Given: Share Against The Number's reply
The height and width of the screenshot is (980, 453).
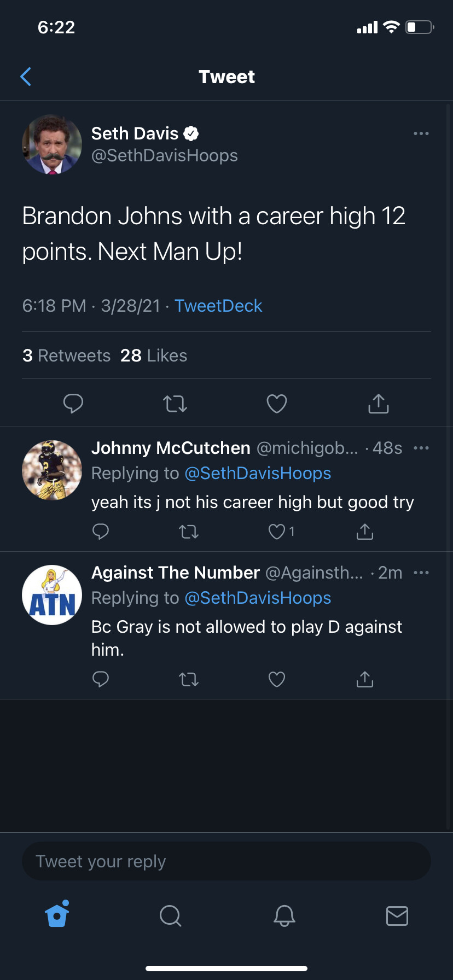Looking at the screenshot, I should click(365, 679).
